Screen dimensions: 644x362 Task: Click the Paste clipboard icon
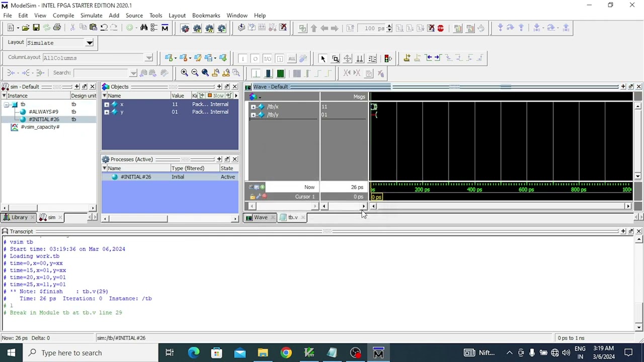(x=93, y=28)
